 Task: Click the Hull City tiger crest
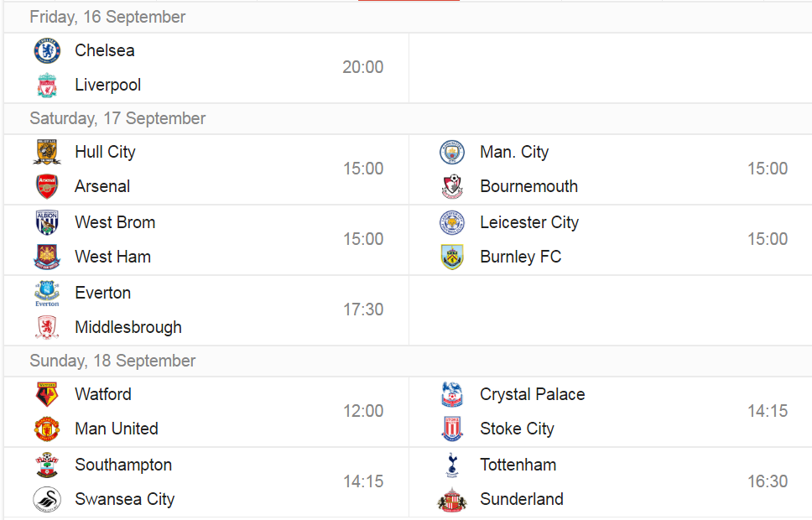click(47, 153)
